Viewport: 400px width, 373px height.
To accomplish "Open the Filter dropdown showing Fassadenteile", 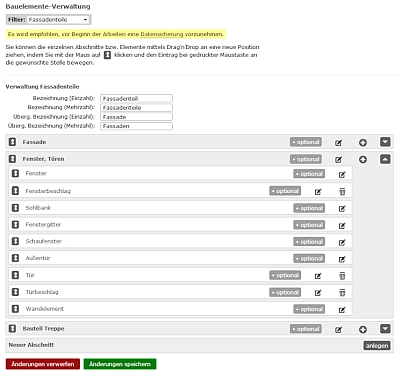I will click(x=58, y=20).
